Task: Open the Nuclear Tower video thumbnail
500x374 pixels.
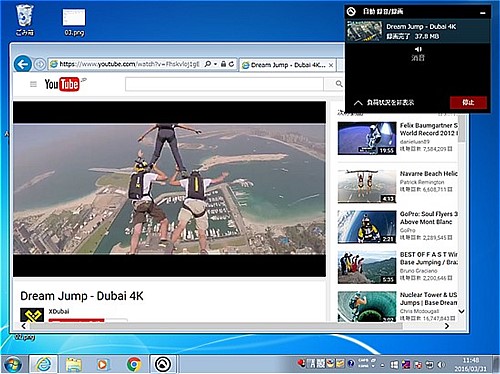Action: 367,307
